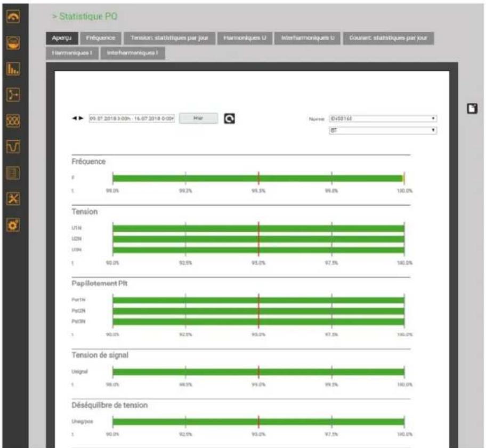Click the Usignal row label
The width and height of the screenshot is (486, 448).
pyautogui.click(x=79, y=372)
